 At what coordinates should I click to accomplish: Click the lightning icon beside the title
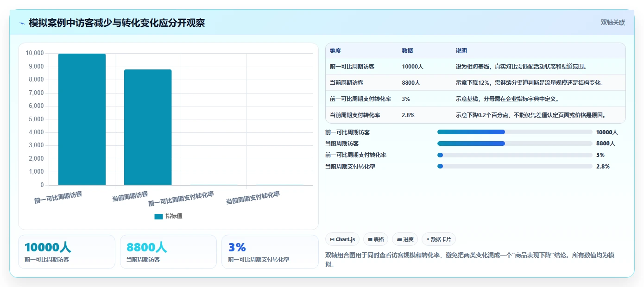(x=22, y=23)
